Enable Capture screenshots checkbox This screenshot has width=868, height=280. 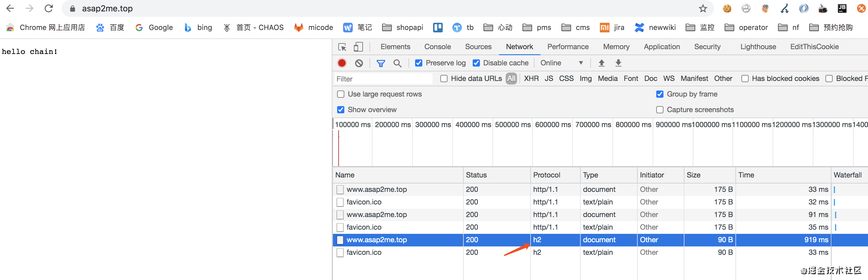pyautogui.click(x=660, y=110)
